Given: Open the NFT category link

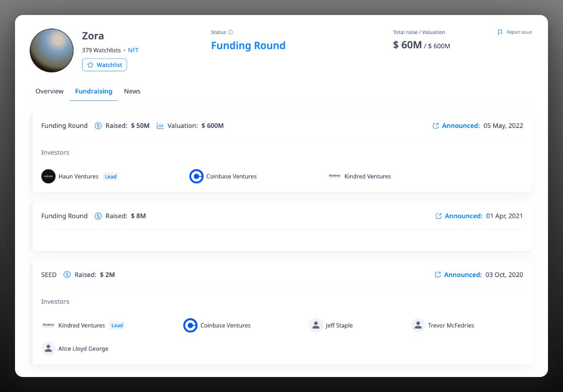Looking at the screenshot, I should click(133, 50).
